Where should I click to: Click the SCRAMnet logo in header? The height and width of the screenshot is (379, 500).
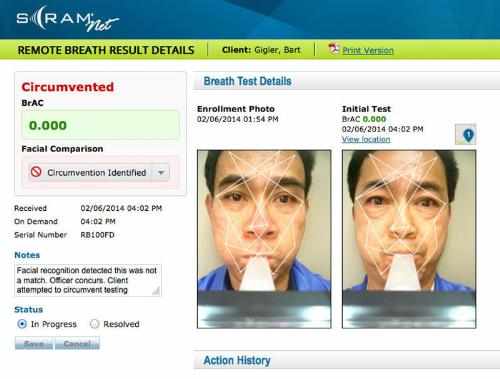[68, 19]
